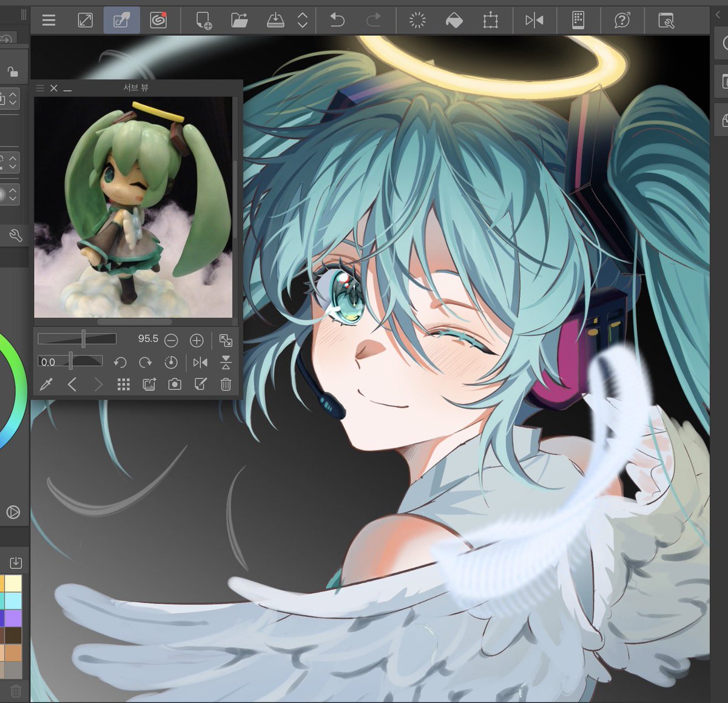Viewport: 728px width, 703px height.
Task: Click the swatch import download icon
Action: coord(16,563)
